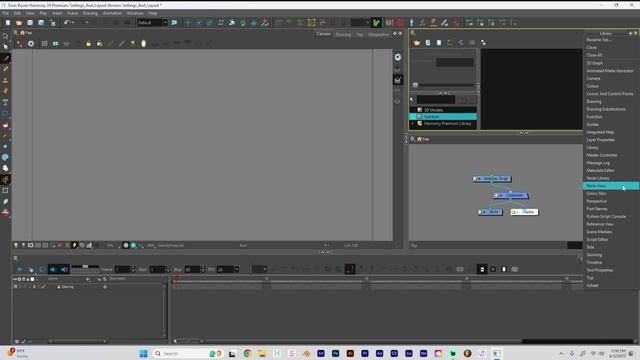Click the Play button in the playback toolbar

(x=20, y=269)
